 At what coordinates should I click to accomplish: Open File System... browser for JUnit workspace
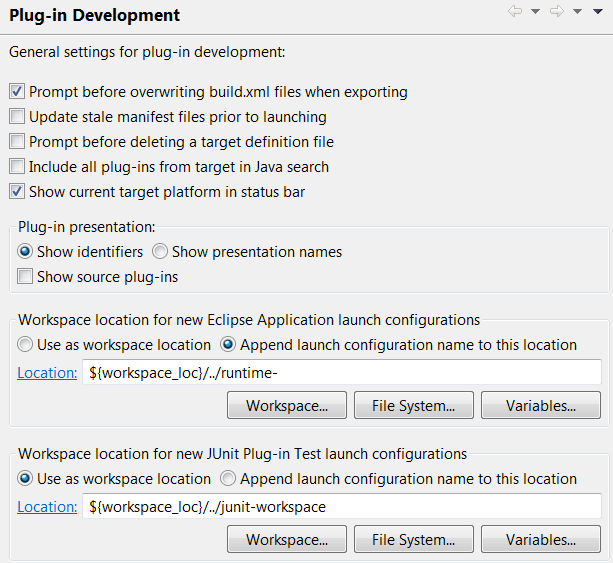tap(414, 540)
